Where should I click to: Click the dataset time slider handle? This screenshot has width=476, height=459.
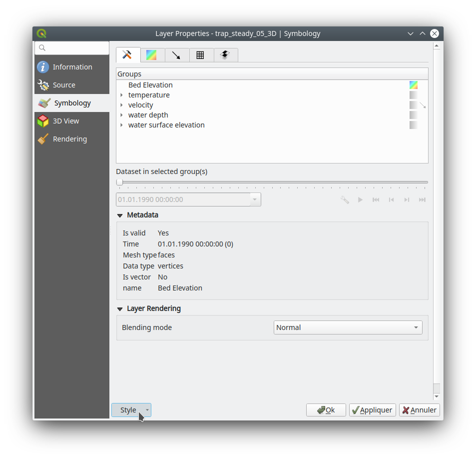tap(119, 182)
